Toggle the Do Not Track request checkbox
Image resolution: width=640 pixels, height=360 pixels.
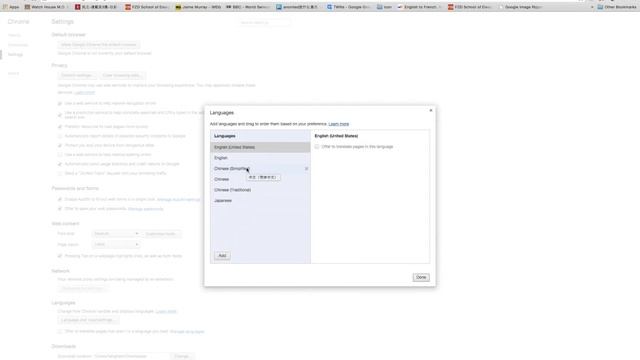60,173
